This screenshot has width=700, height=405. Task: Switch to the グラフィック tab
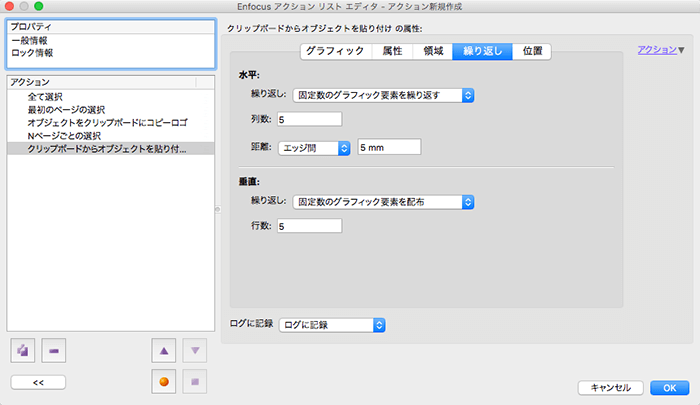pyautogui.click(x=336, y=51)
